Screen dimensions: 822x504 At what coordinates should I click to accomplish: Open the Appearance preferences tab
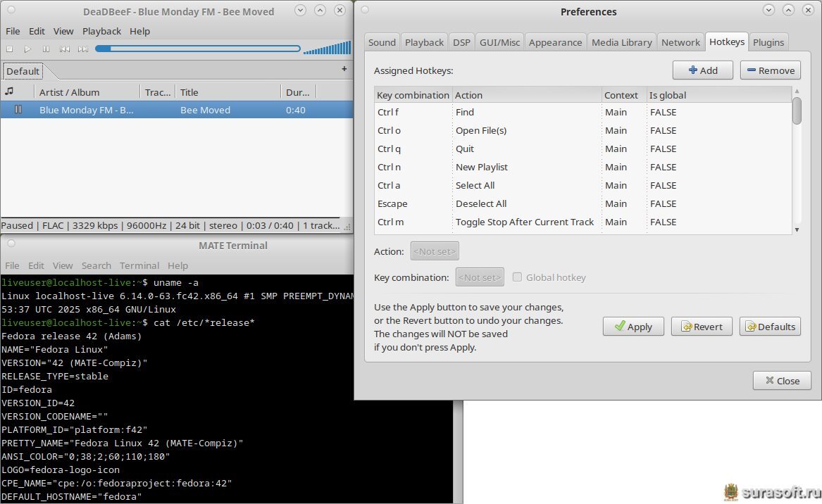[x=555, y=42]
